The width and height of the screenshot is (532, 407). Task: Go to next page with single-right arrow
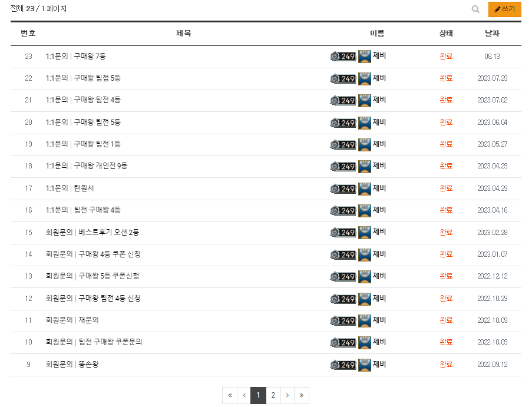click(288, 395)
